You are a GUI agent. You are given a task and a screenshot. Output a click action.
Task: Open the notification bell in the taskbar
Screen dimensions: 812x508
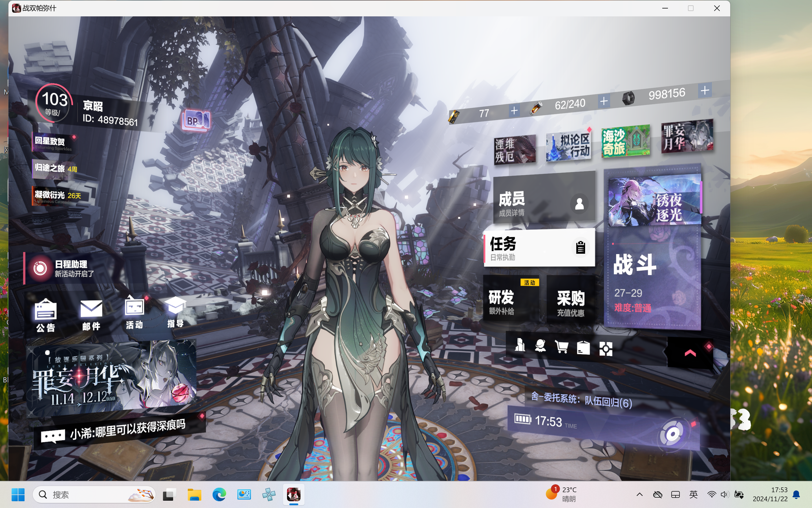796,494
